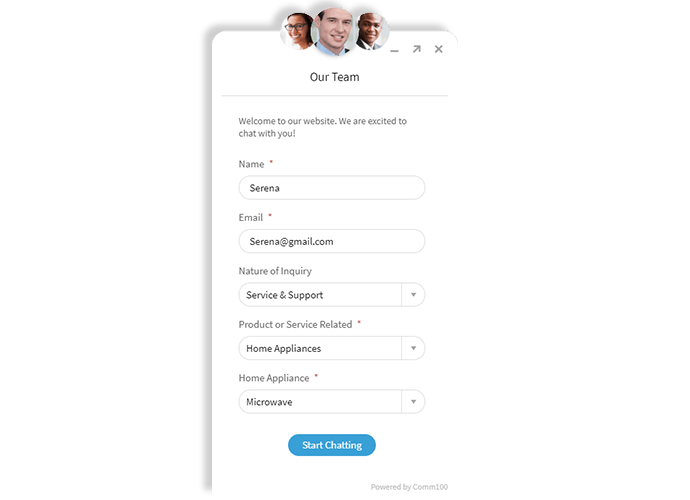Viewport: 690px width, 500px height.
Task: Minimize the chat window
Action: coord(394,51)
